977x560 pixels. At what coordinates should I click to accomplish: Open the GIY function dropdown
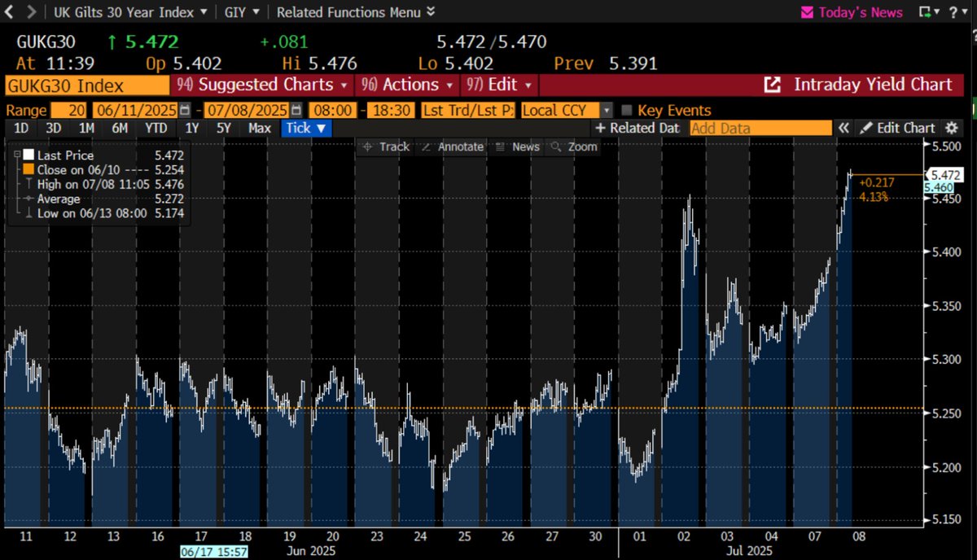coord(240,12)
